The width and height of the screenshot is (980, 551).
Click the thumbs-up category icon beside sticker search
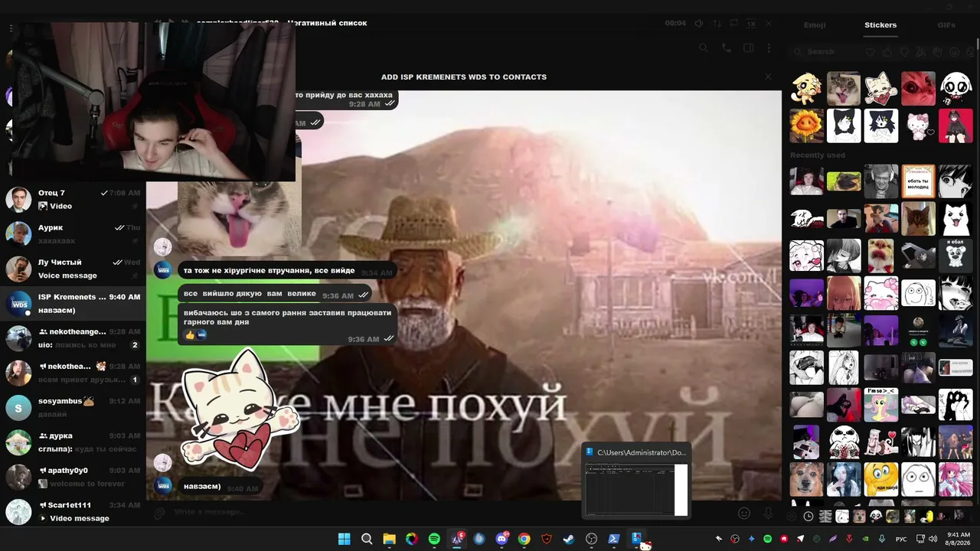click(887, 52)
